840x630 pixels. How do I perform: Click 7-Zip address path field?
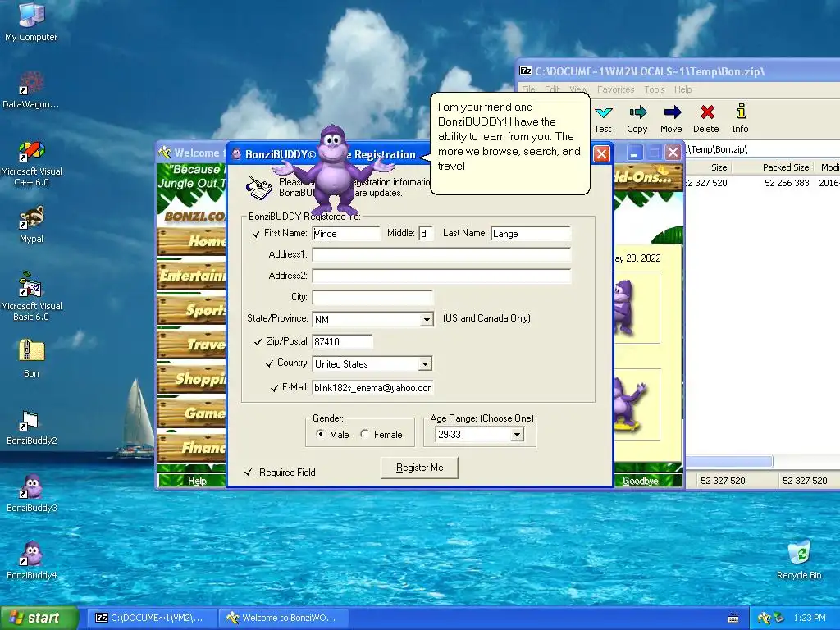[x=763, y=149]
